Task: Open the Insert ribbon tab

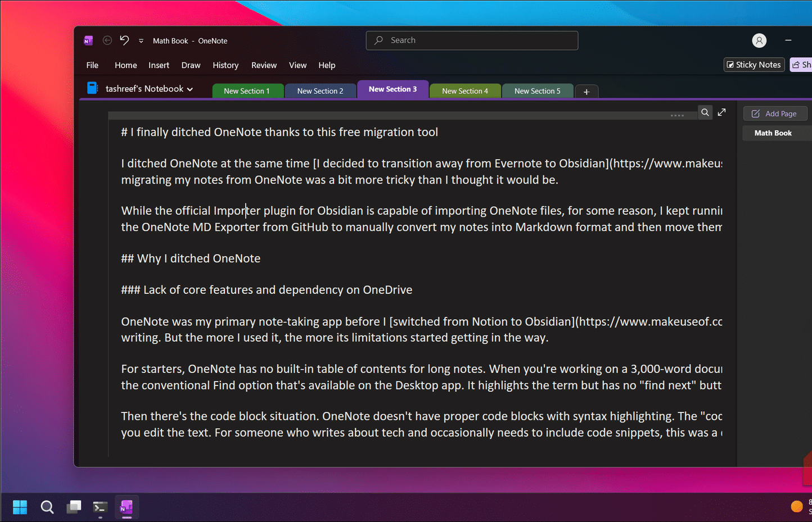Action: (x=159, y=65)
